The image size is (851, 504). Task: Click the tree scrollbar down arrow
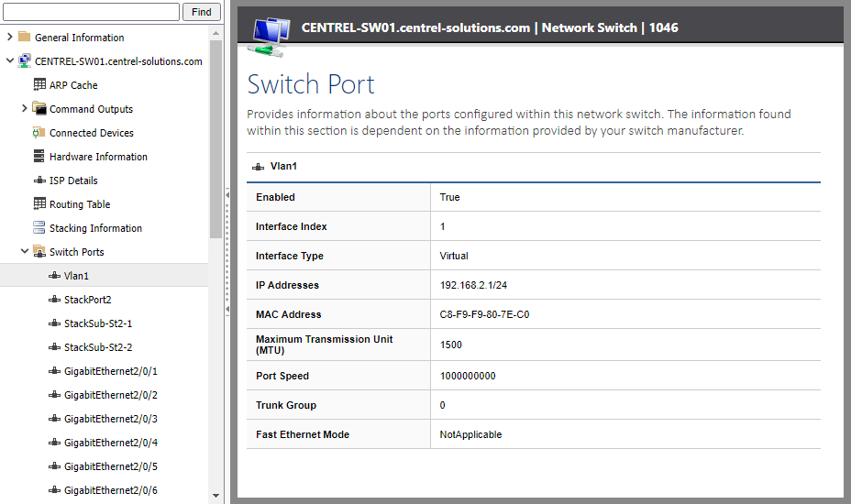point(216,496)
